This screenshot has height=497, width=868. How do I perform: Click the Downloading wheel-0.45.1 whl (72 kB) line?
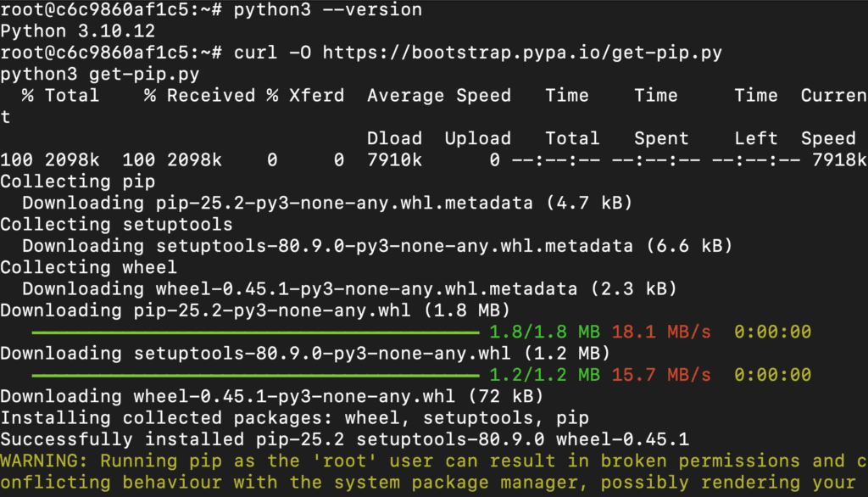click(x=272, y=396)
